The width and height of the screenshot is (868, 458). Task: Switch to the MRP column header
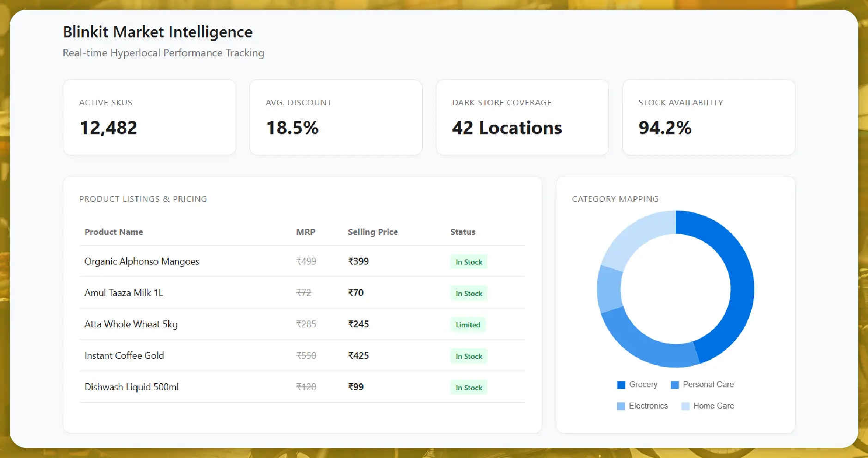(305, 232)
